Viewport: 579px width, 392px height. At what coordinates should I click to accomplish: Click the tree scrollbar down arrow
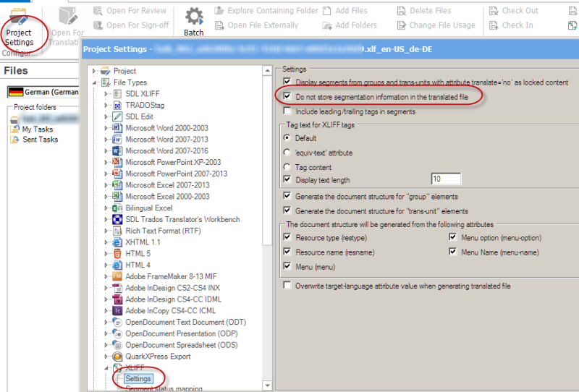coord(267,385)
